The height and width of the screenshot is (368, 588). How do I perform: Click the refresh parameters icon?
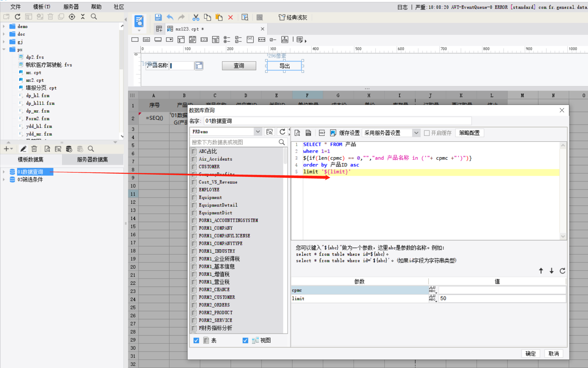tap(562, 271)
